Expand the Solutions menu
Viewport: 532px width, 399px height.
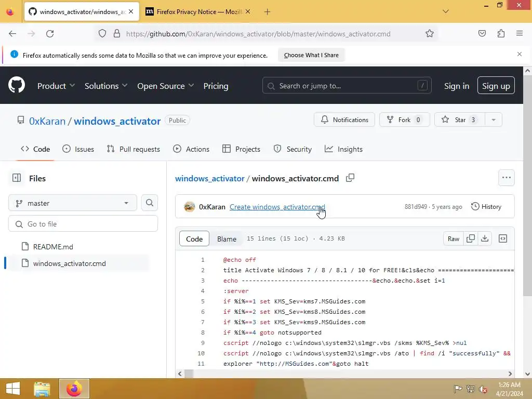point(106,86)
